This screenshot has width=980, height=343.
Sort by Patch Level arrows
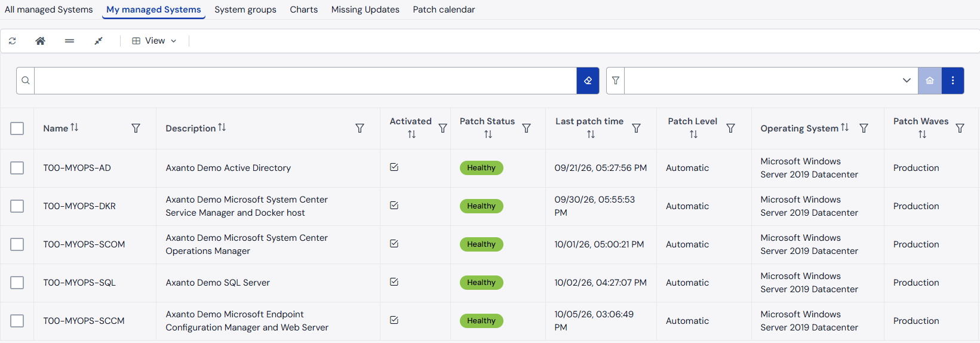pos(693,134)
